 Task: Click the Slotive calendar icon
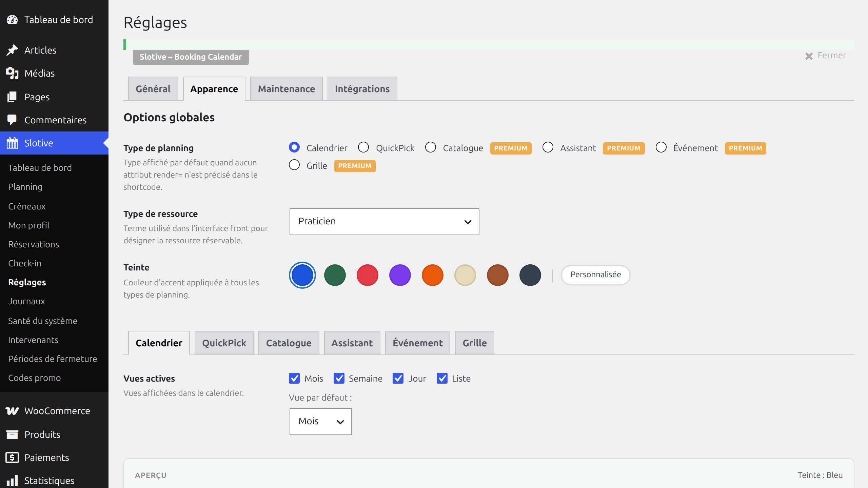(x=12, y=143)
